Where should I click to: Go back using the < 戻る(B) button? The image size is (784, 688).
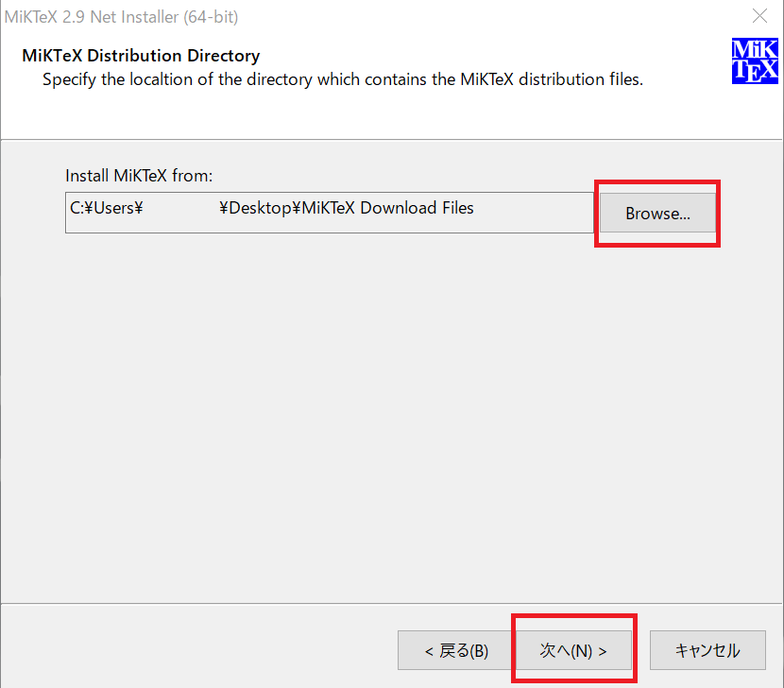(x=455, y=650)
